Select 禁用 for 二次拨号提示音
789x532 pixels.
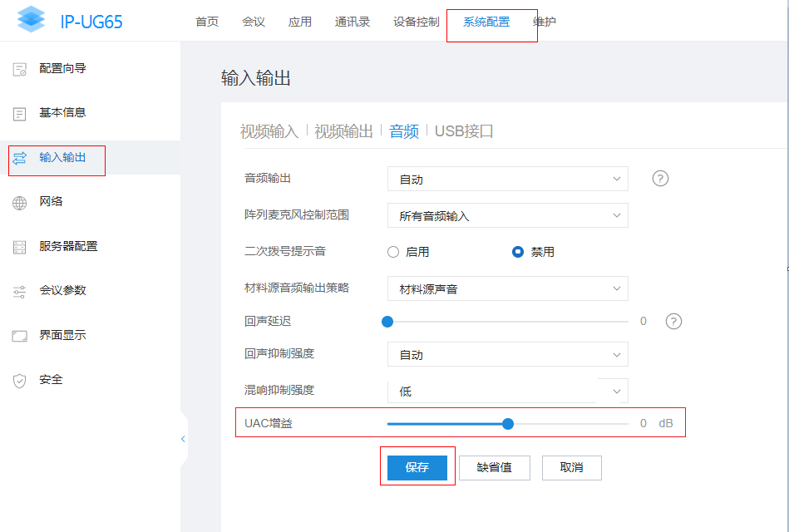pos(518,252)
